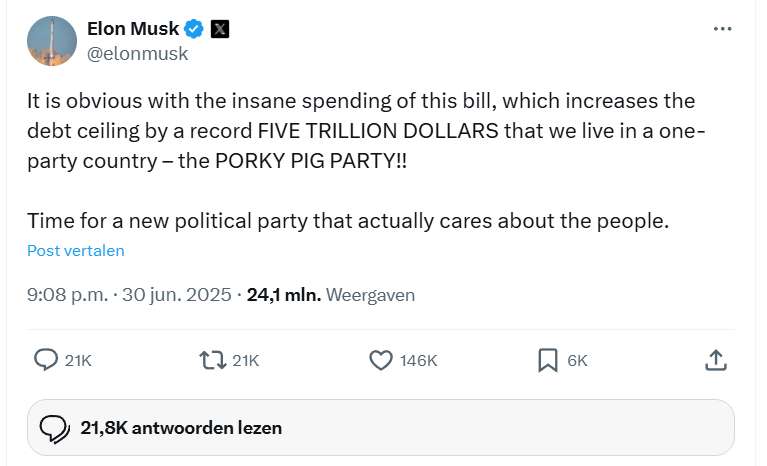The image size is (767, 466).
Task: Click the reply speech bubble icon
Action: [46, 360]
